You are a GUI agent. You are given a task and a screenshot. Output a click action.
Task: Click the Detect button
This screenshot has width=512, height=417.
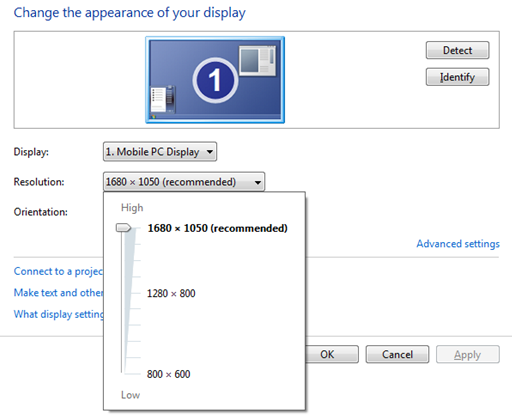(x=457, y=50)
